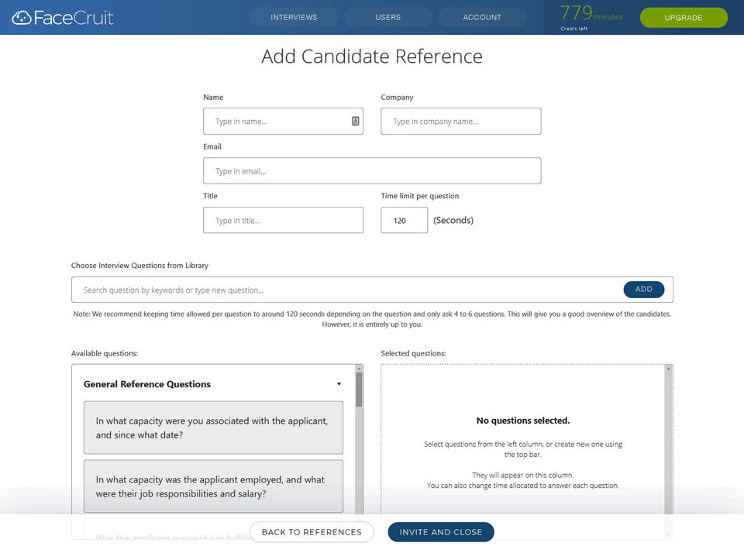This screenshot has height=560, width=744.
Task: Click into the Title field
Action: (x=283, y=221)
